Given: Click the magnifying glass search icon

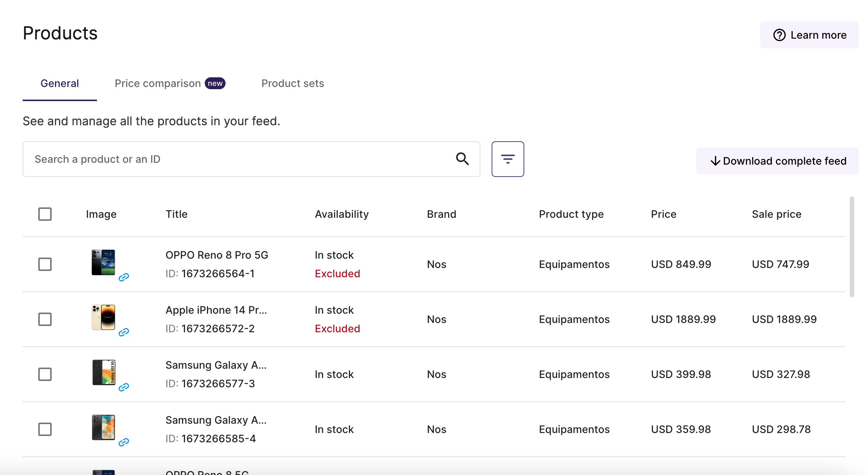Looking at the screenshot, I should pos(462,159).
